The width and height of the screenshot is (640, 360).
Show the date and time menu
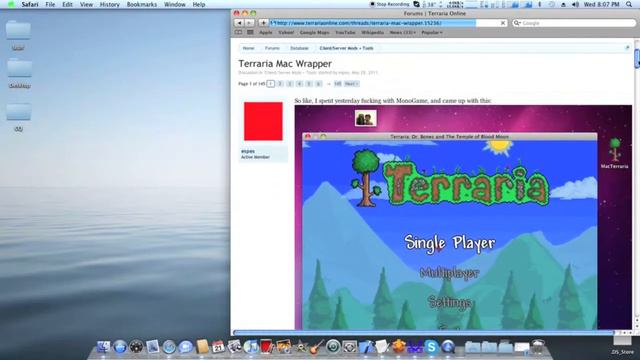(x=602, y=4)
